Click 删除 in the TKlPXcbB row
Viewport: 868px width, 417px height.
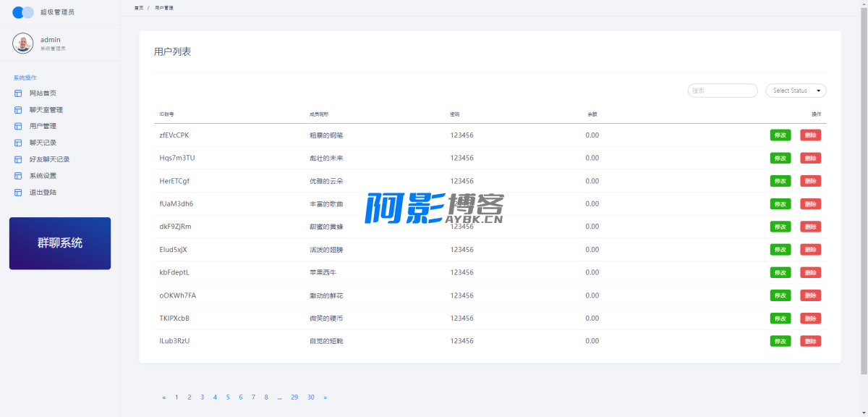(810, 319)
